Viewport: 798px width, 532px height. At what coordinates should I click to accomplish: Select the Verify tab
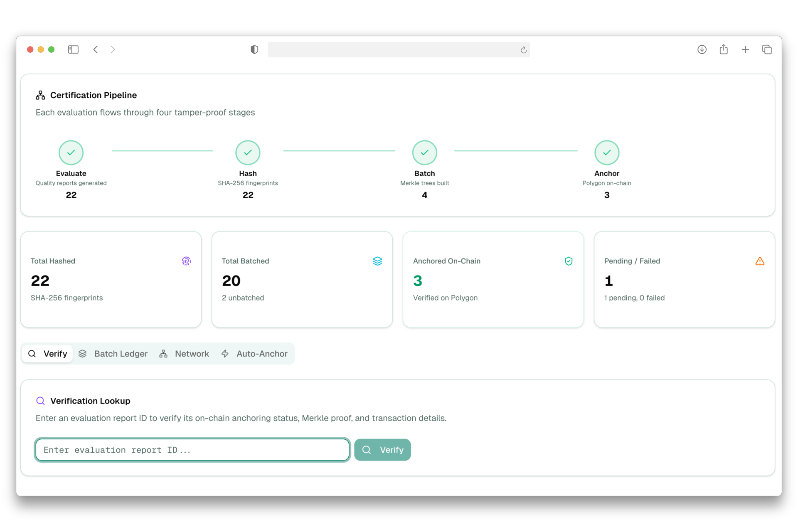pos(47,354)
